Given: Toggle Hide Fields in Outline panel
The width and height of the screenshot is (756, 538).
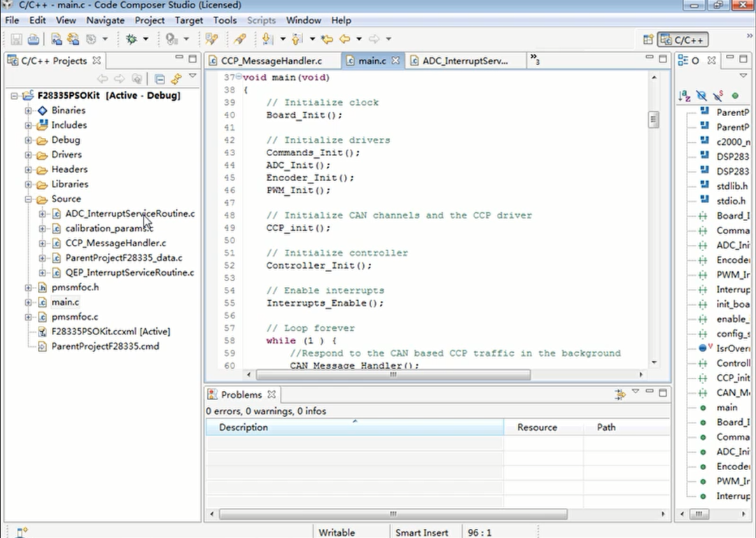Looking at the screenshot, I should pos(701,95).
